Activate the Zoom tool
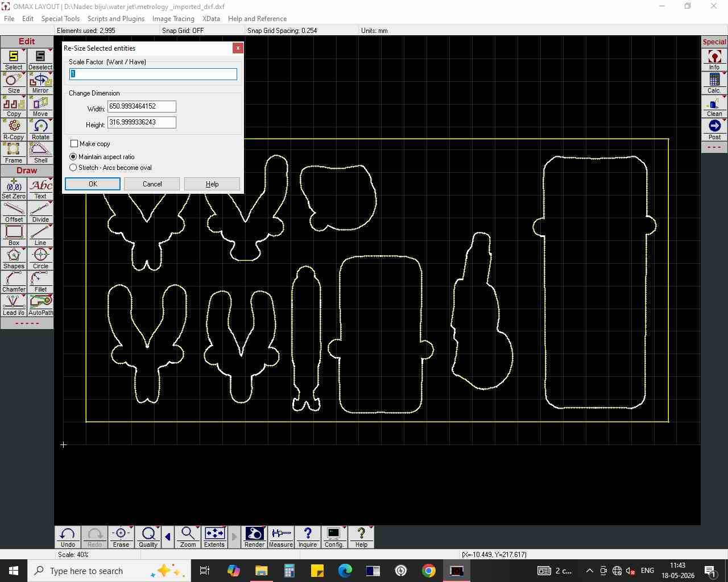Image resolution: width=728 pixels, height=582 pixels. point(188,537)
